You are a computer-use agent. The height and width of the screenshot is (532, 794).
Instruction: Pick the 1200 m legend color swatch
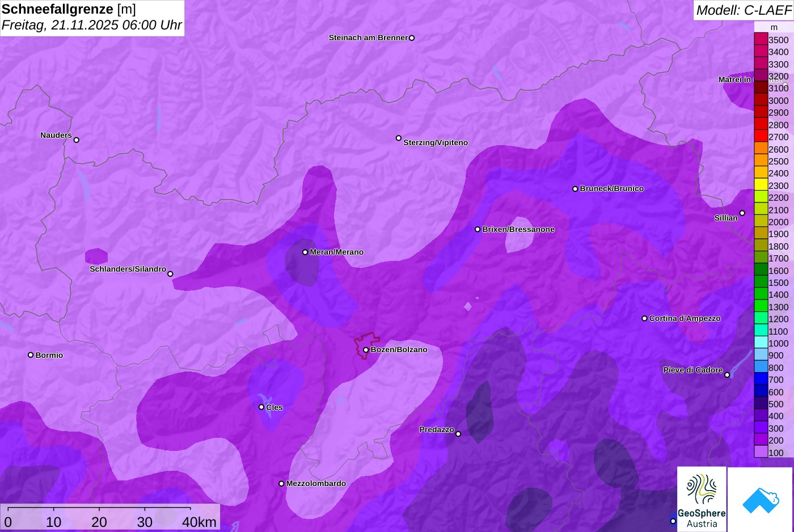pyautogui.click(x=761, y=318)
